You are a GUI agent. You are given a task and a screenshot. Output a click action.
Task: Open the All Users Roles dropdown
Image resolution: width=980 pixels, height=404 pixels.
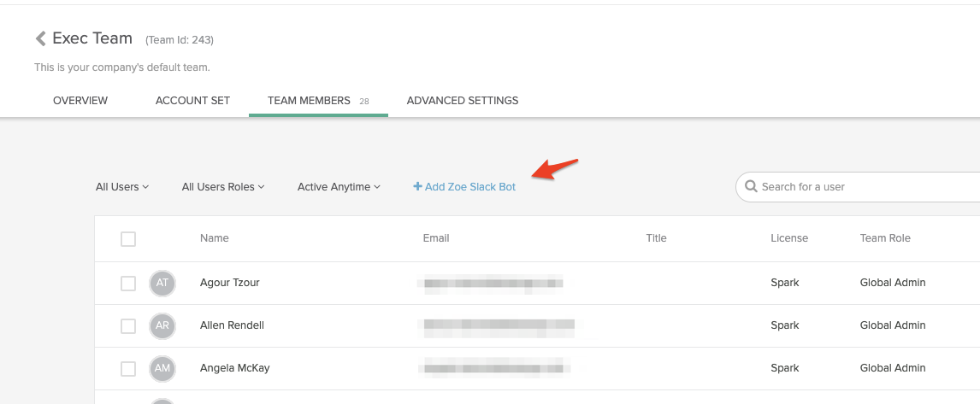223,187
